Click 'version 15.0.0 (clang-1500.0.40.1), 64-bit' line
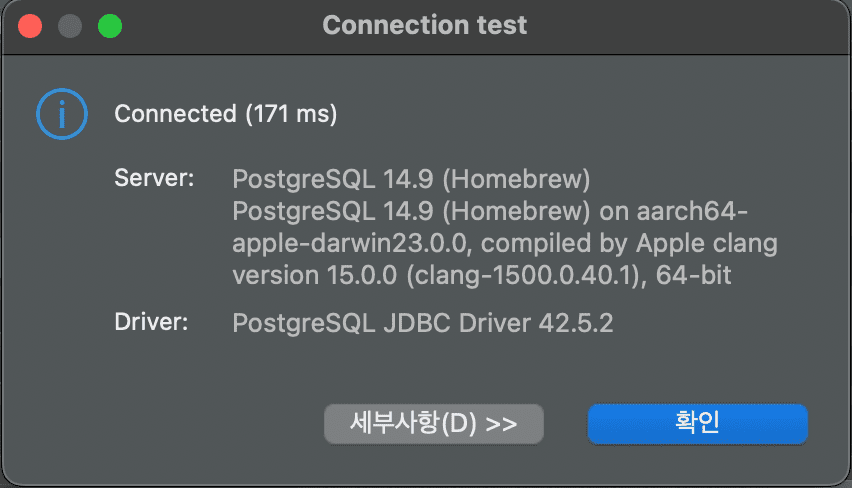The height and width of the screenshot is (488, 852). [x=481, y=275]
